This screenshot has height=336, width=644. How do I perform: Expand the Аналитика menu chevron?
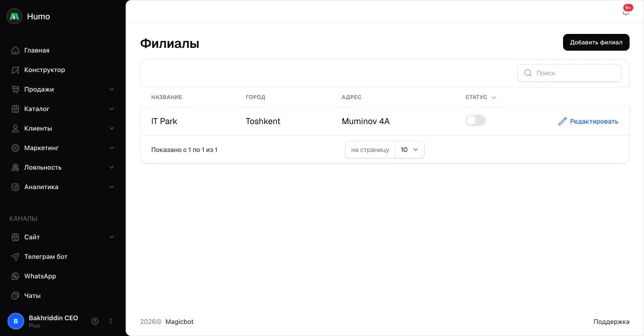[x=112, y=187]
